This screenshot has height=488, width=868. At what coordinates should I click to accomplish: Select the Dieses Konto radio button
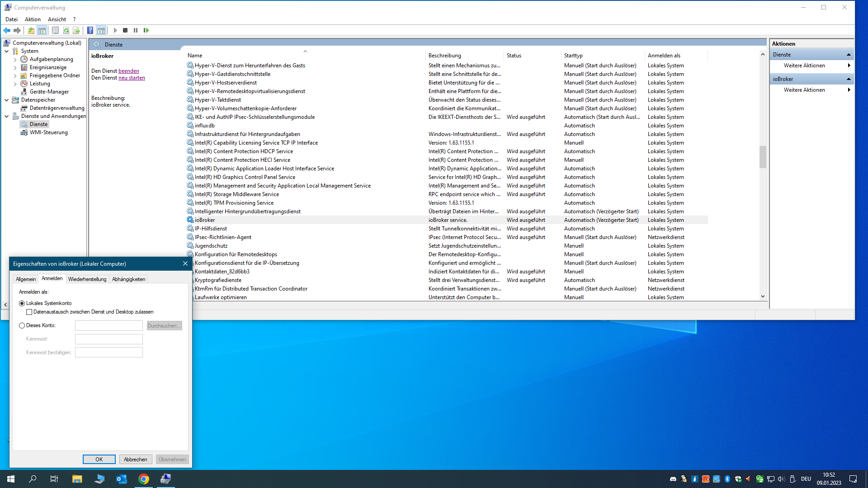pyautogui.click(x=22, y=325)
